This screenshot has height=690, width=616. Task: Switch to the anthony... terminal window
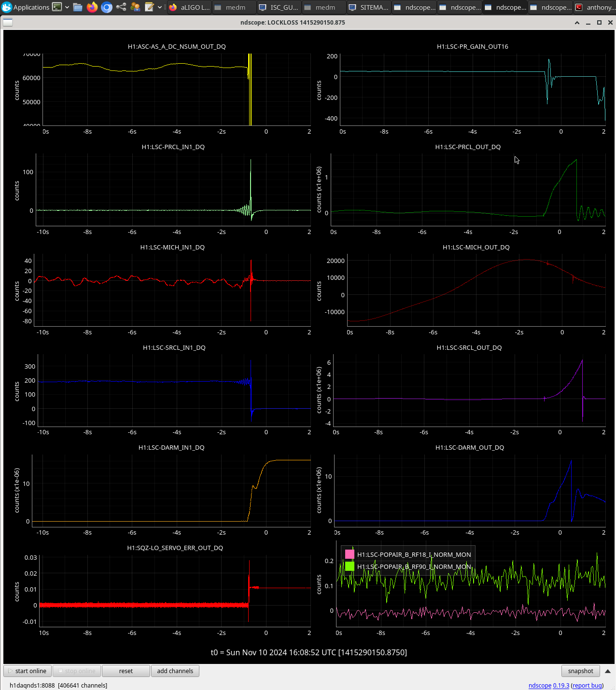click(x=595, y=7)
